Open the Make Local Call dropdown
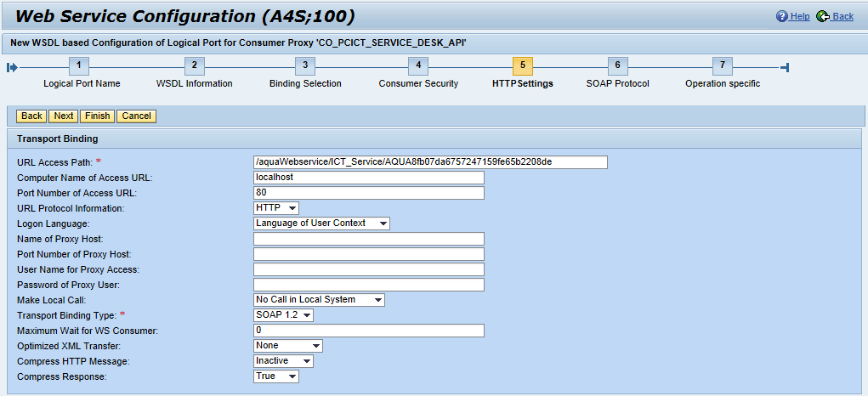 319,300
